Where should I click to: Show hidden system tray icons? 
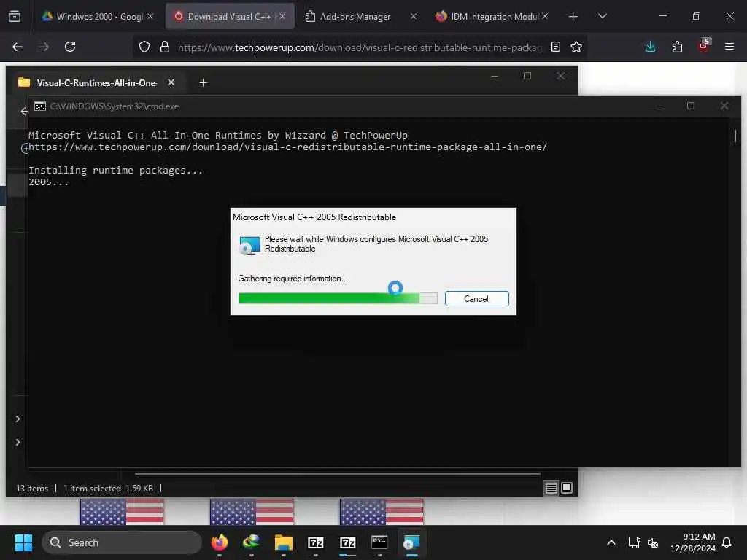point(611,542)
